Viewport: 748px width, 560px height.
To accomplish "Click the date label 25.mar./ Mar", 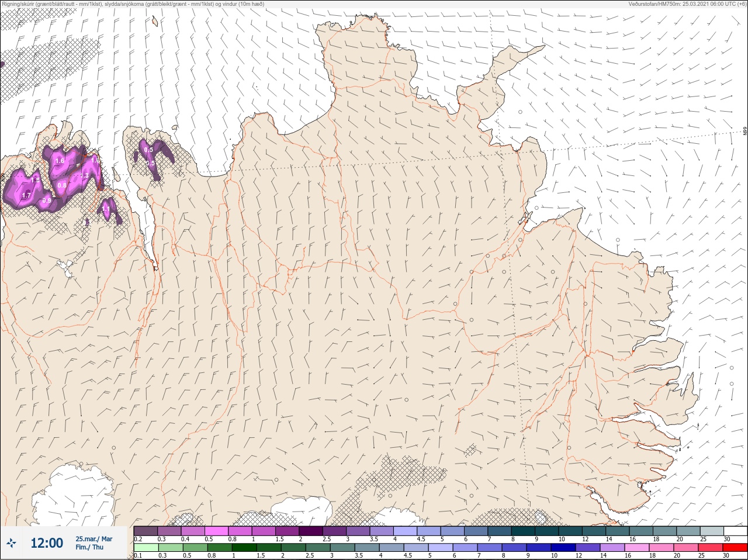I will tap(93, 539).
